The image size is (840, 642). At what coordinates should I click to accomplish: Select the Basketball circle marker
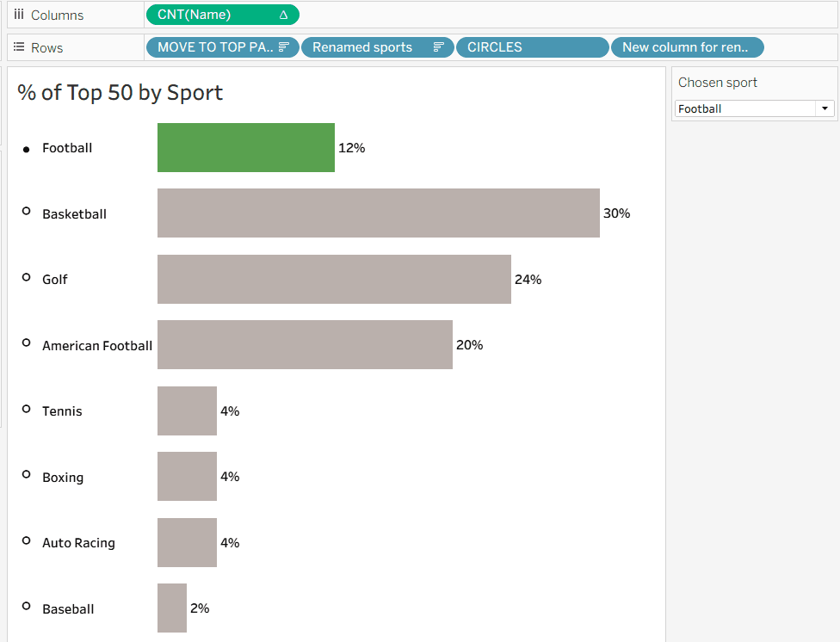[27, 212]
